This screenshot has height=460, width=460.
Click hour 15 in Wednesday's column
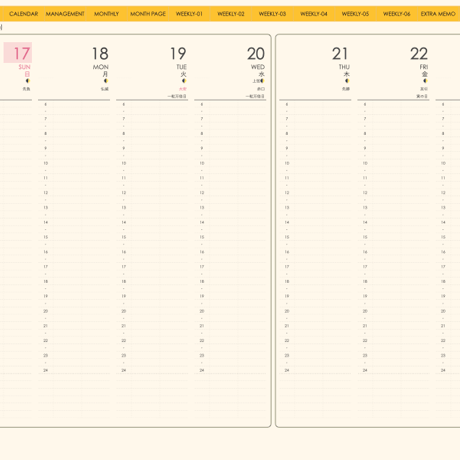click(202, 237)
